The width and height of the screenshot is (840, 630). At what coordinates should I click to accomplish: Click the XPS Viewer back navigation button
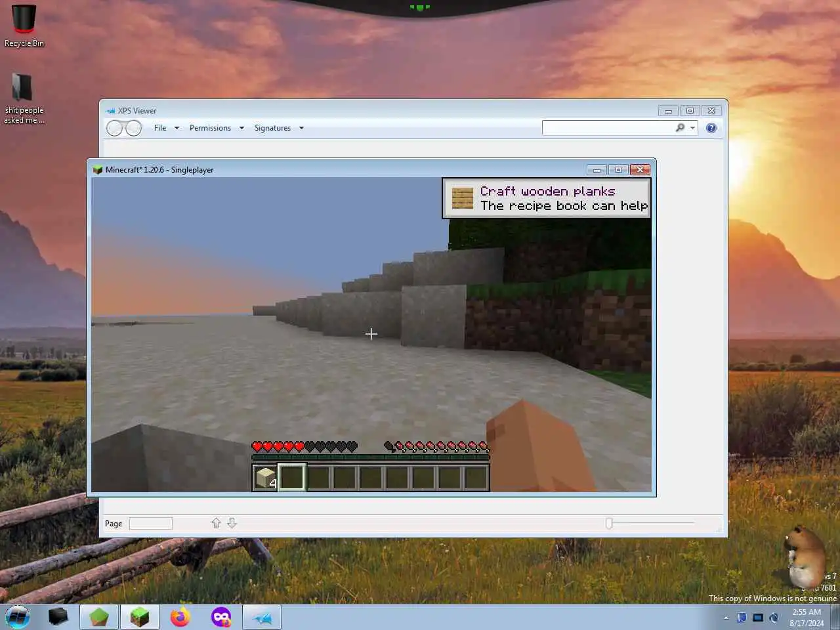tap(115, 128)
